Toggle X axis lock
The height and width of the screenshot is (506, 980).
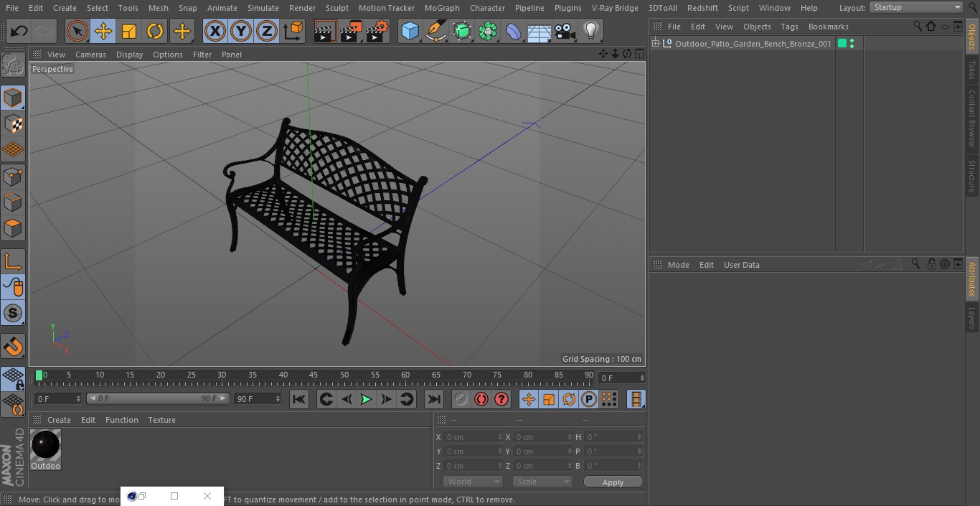[x=215, y=32]
